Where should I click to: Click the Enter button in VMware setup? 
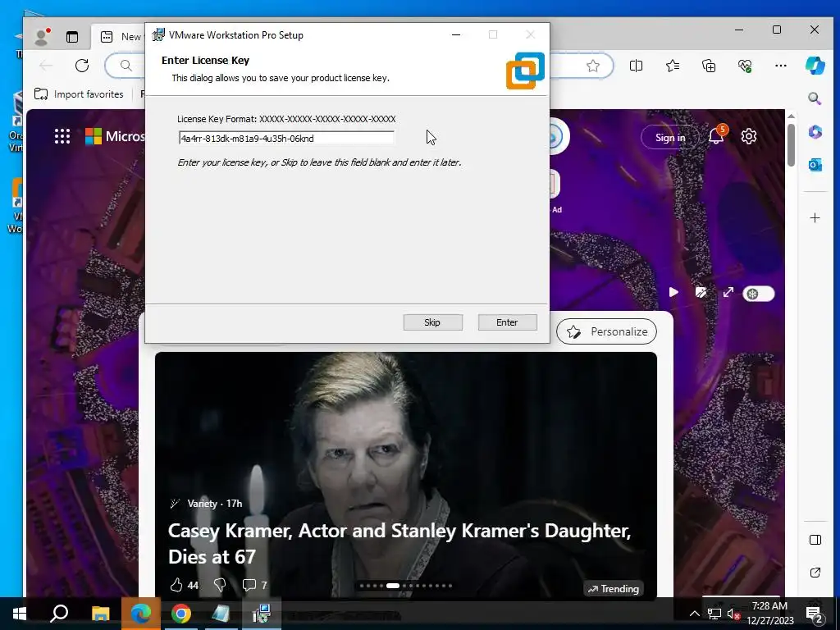pos(507,322)
